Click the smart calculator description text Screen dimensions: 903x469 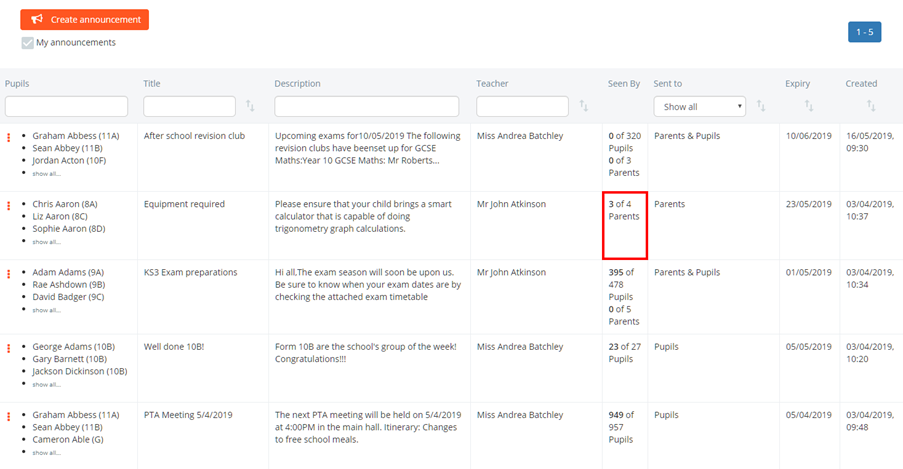(363, 216)
